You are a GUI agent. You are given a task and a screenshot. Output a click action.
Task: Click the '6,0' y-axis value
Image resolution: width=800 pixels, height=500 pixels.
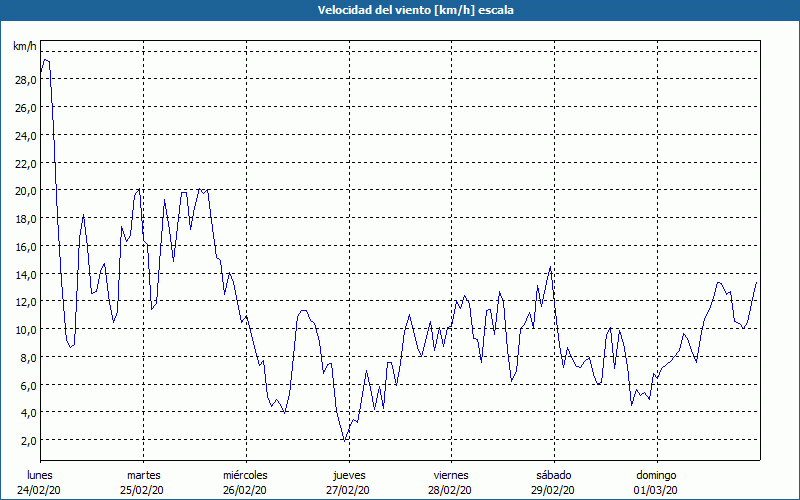[x=28, y=386]
